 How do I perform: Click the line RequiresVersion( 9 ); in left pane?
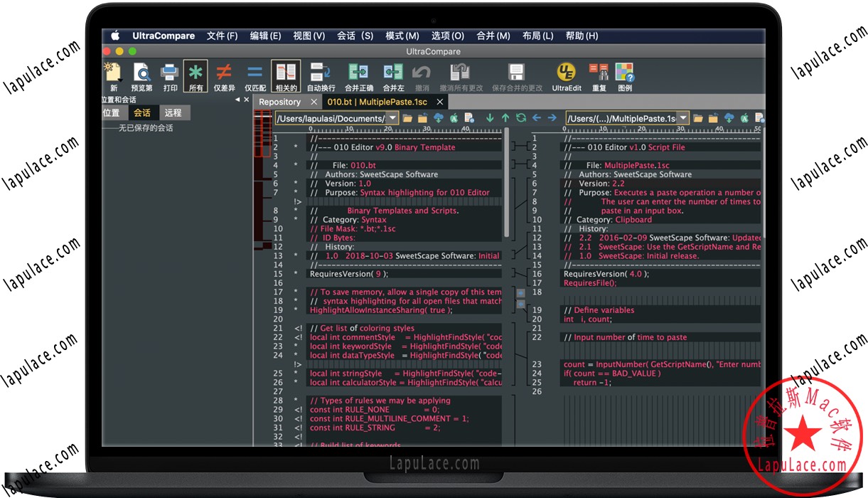(x=350, y=274)
